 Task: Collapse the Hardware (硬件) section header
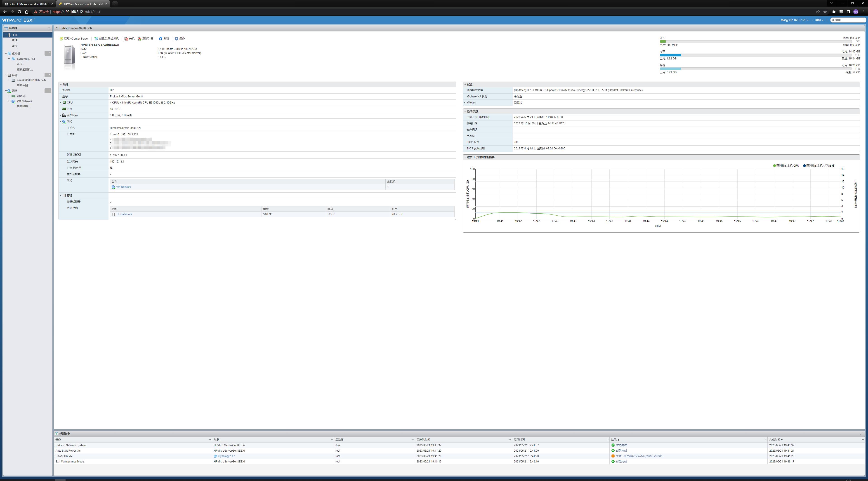[x=61, y=85]
